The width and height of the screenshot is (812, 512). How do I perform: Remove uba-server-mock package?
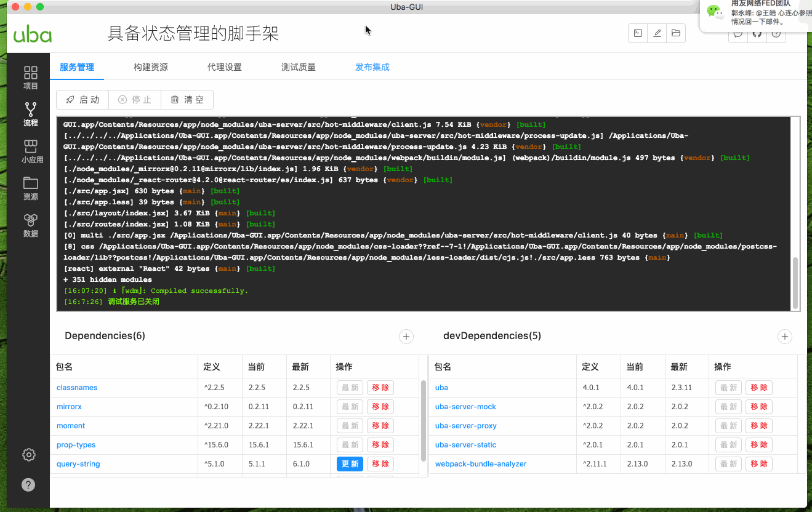pyautogui.click(x=759, y=407)
